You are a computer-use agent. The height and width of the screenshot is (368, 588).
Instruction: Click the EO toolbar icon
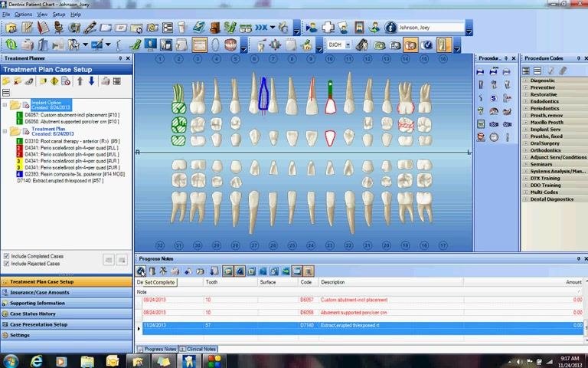coord(380,45)
